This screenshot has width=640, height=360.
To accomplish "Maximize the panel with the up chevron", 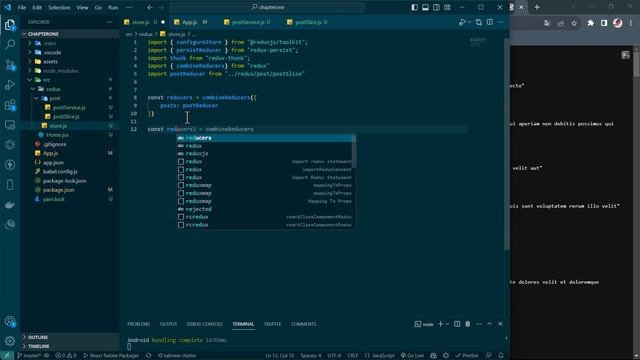I will pyautogui.click(x=490, y=324).
